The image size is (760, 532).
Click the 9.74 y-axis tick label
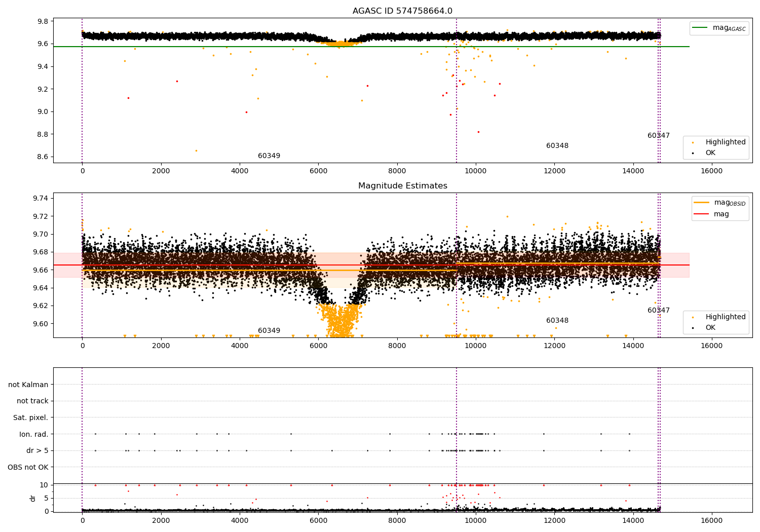coord(41,198)
